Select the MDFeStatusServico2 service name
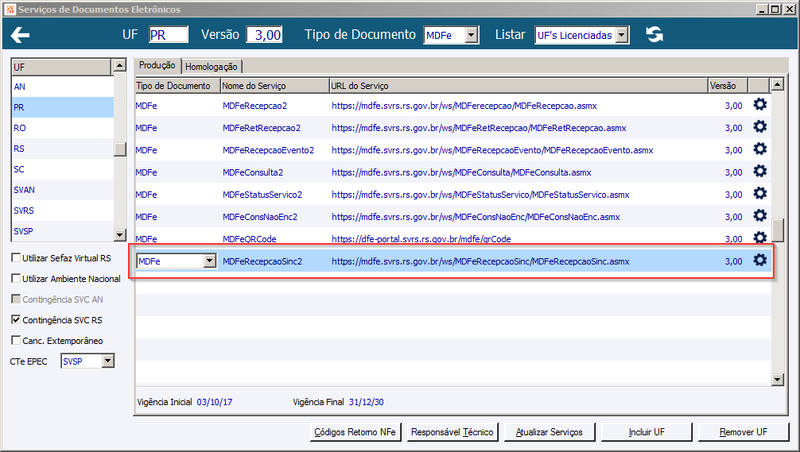 click(262, 194)
